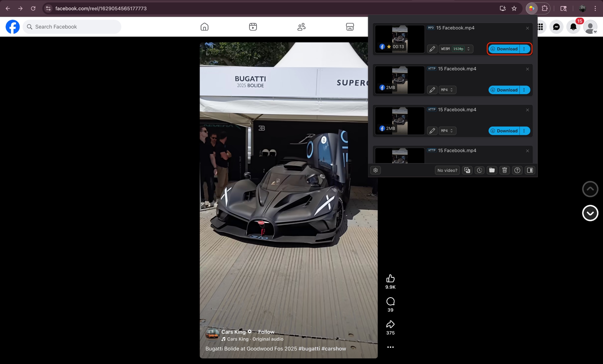The height and width of the screenshot is (364, 603).
Task: Change MP4 format of third item
Action: point(447,131)
